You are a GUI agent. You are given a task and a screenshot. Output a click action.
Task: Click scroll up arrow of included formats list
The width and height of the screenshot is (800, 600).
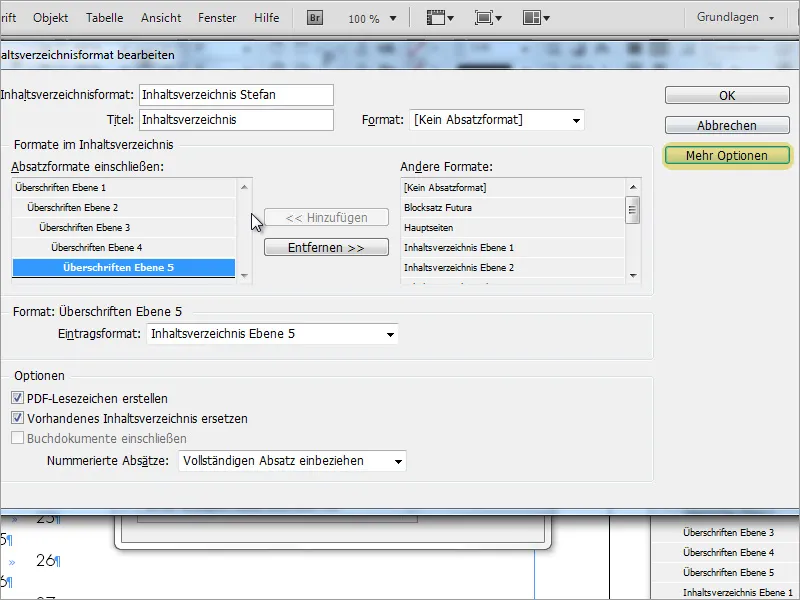pos(244,187)
